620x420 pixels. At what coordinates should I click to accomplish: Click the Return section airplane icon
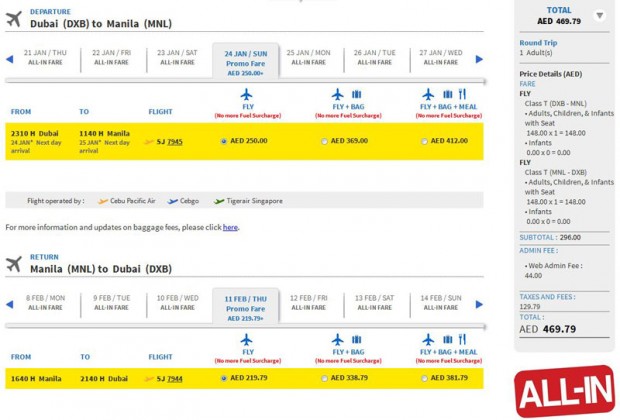(x=14, y=264)
